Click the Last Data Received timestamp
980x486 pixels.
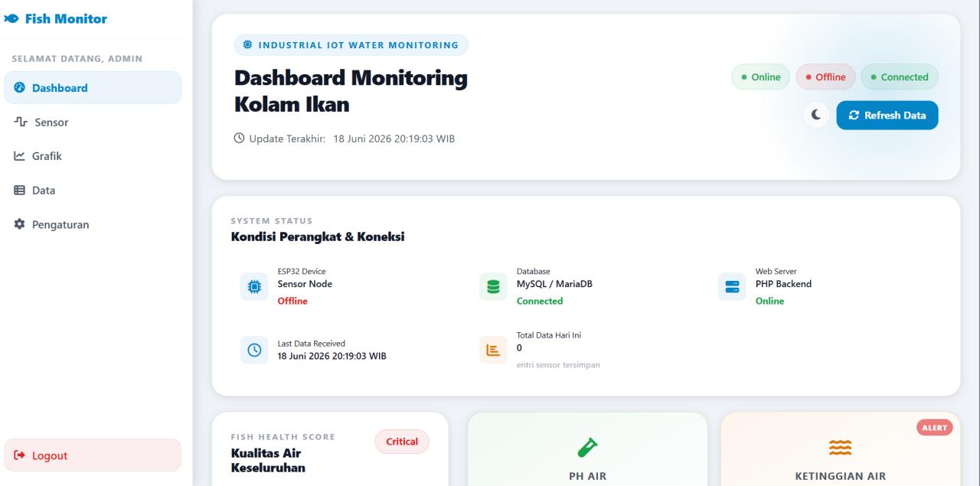click(x=332, y=356)
